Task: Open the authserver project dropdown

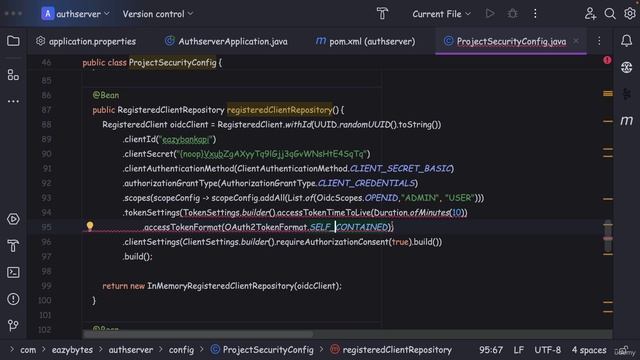Action: (x=76, y=14)
